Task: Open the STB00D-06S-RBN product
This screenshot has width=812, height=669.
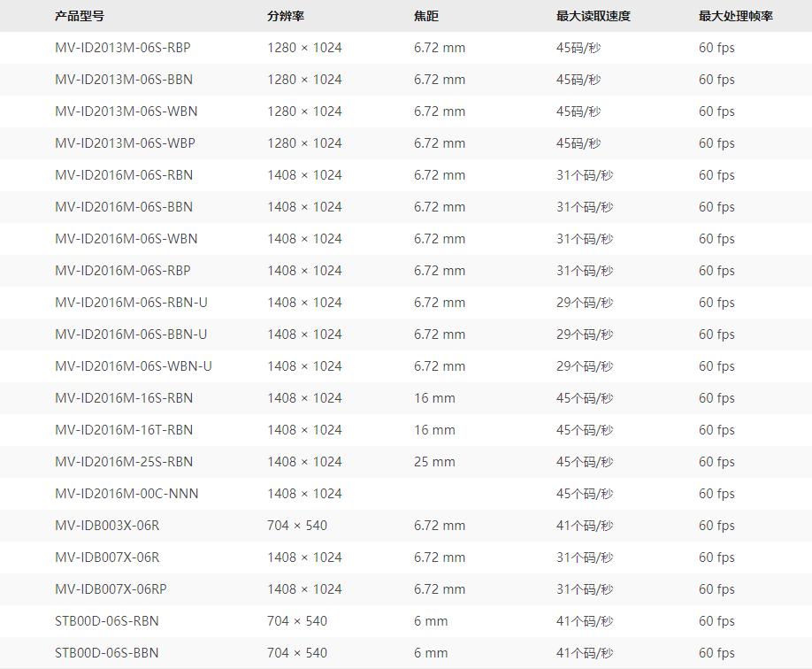Action: [106, 621]
